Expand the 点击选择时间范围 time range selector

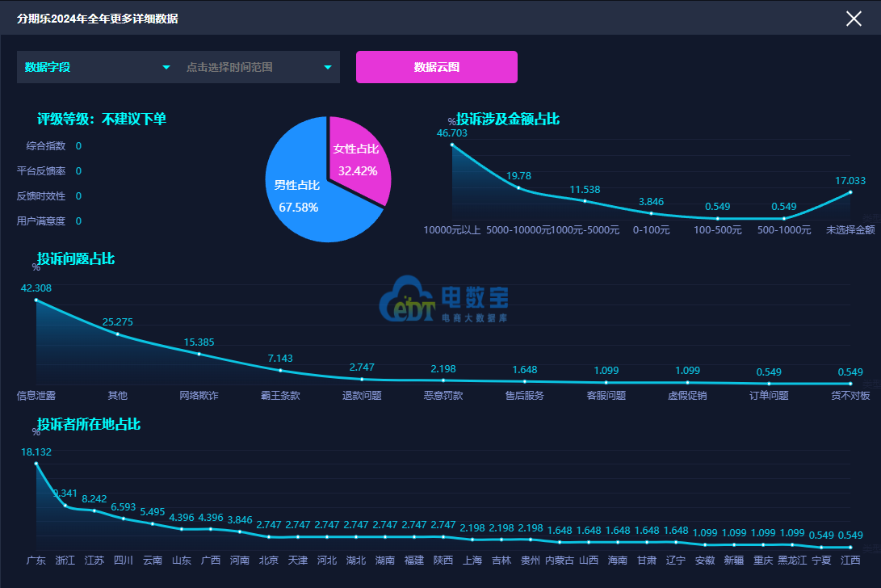click(x=259, y=67)
